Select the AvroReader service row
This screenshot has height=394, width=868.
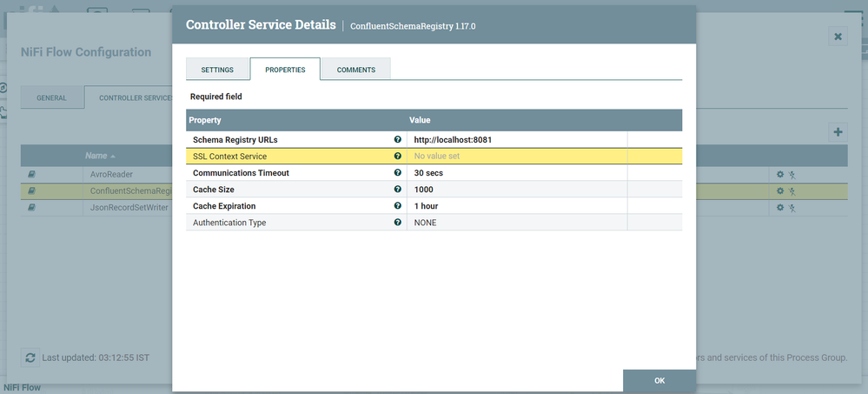coord(434,175)
